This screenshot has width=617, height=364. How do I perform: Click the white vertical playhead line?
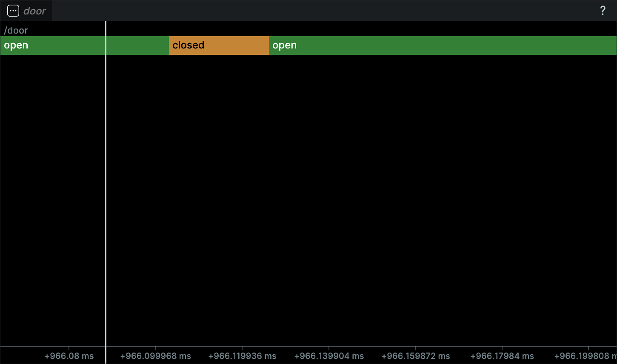point(106,191)
